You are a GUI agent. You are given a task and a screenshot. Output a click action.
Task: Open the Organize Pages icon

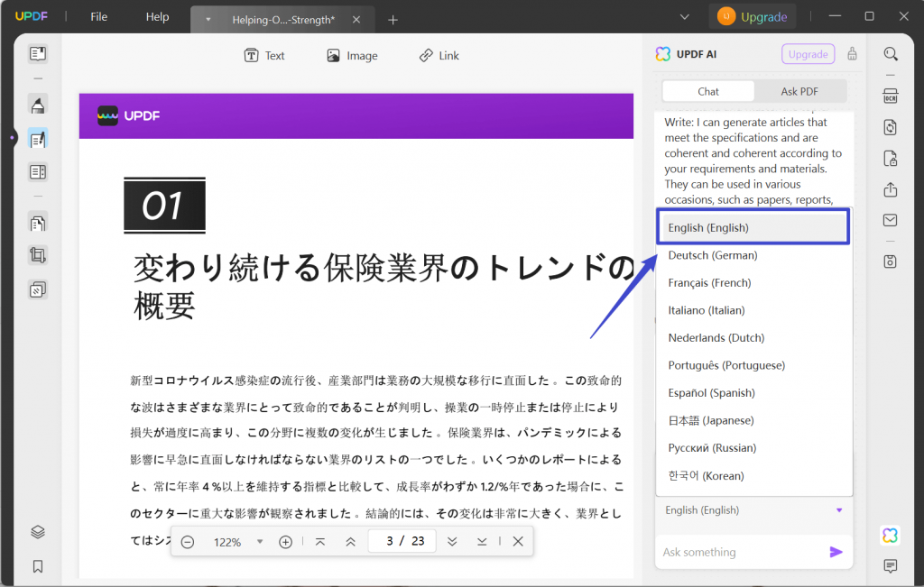point(38,223)
